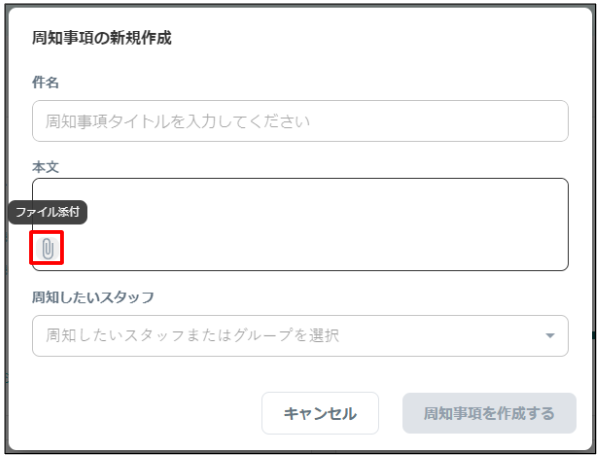
Task: Click the 周知事項を作成する button
Action: click(489, 413)
